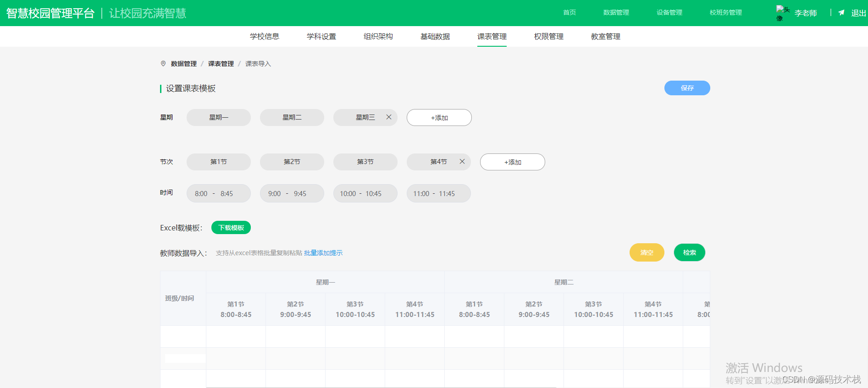The height and width of the screenshot is (388, 868).
Task: Click 课表导入 in the breadcrumb
Action: [x=258, y=64]
